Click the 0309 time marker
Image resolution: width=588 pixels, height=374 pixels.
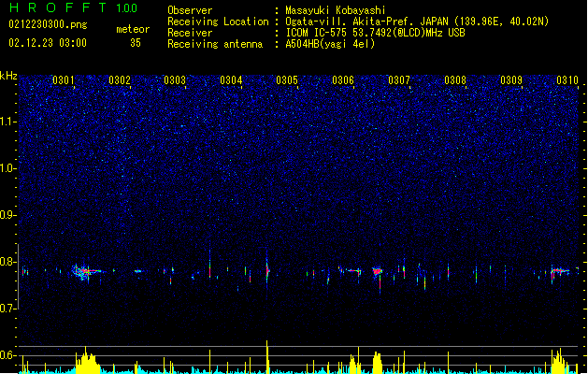[511, 80]
